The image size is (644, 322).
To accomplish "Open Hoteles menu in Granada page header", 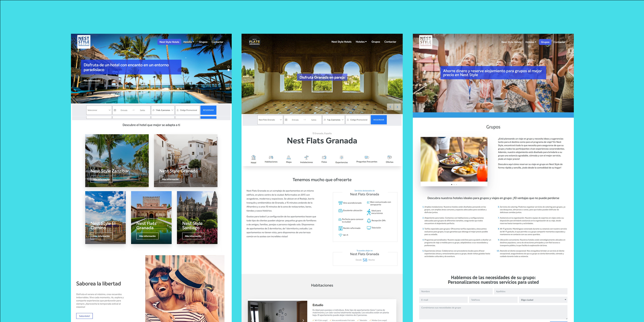I will [361, 42].
